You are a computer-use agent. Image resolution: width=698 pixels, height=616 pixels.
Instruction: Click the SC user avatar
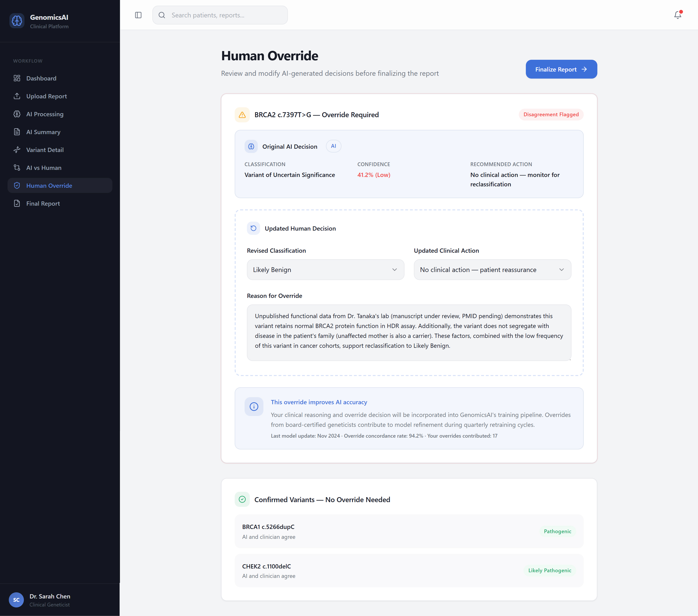16,600
